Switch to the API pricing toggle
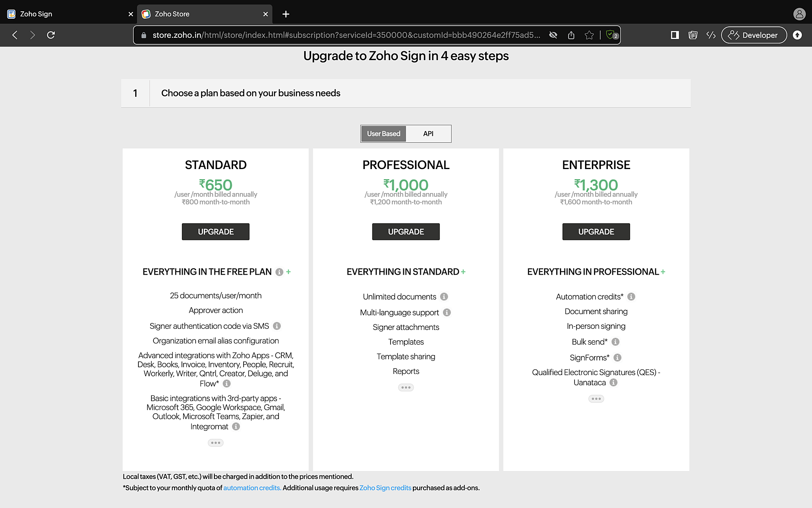This screenshot has width=812, height=508. coord(428,134)
